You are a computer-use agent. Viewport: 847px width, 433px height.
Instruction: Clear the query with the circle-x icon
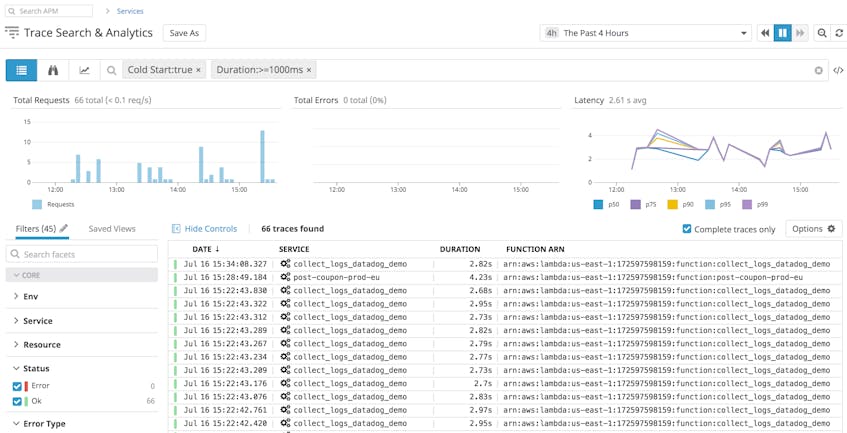click(x=818, y=70)
